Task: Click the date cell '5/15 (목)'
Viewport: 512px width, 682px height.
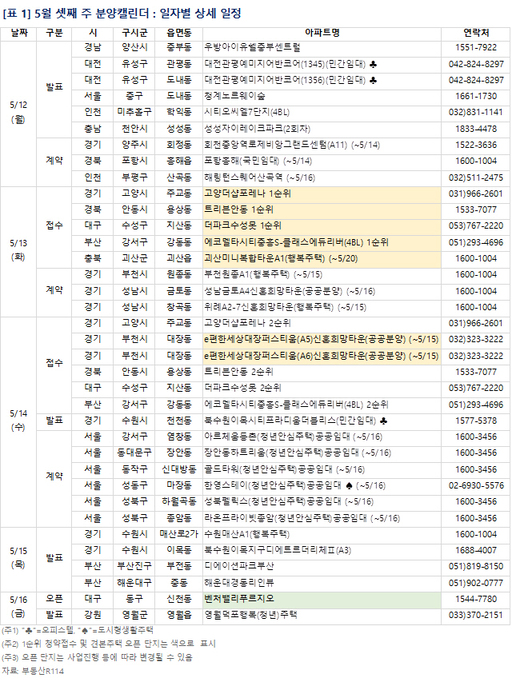Action: click(18, 558)
